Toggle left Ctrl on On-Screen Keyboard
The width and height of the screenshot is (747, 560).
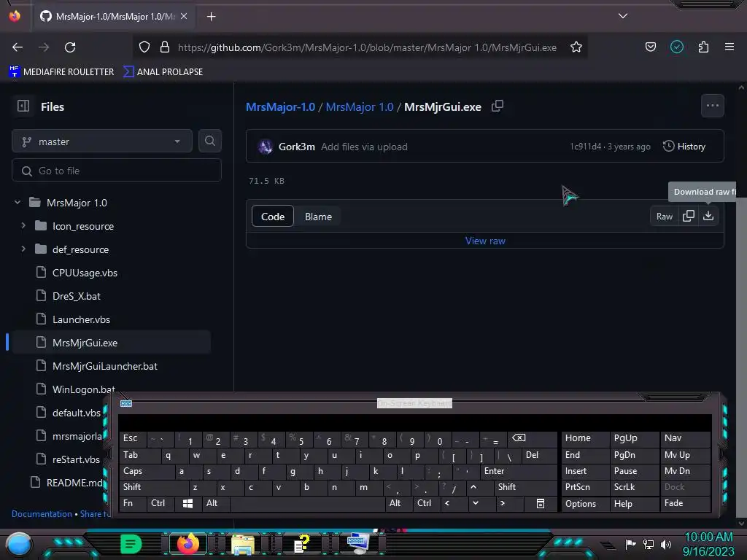(x=160, y=503)
